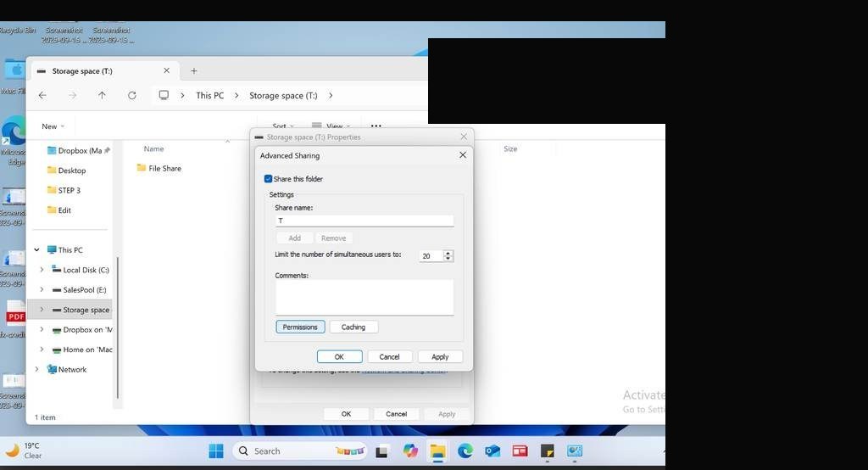
Task: Expand the Network tree node
Action: [x=36, y=370]
